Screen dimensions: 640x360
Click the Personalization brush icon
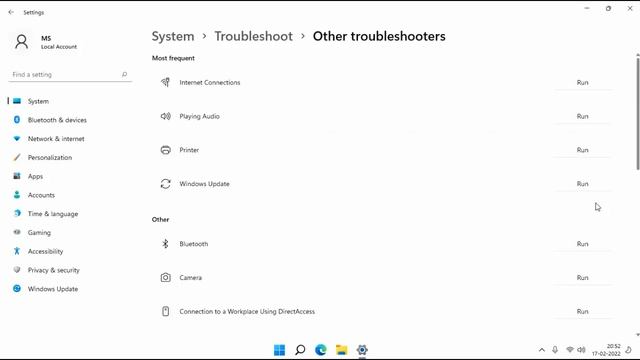(17, 157)
